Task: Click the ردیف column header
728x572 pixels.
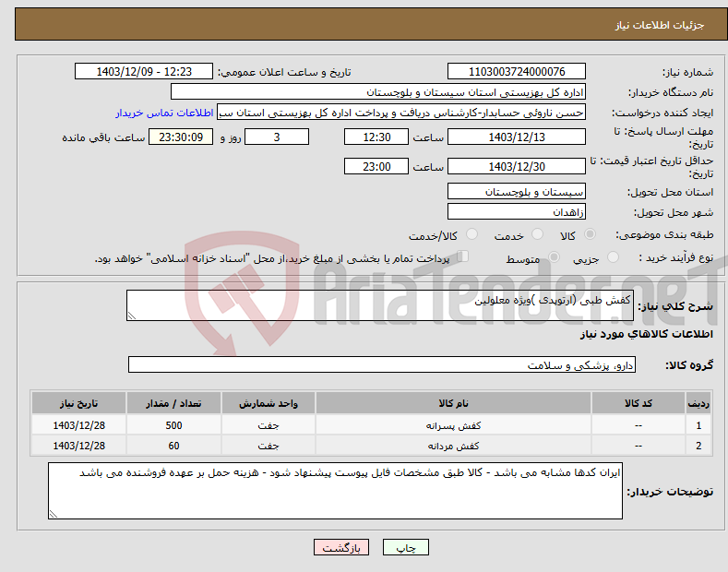Action: pyautogui.click(x=698, y=403)
